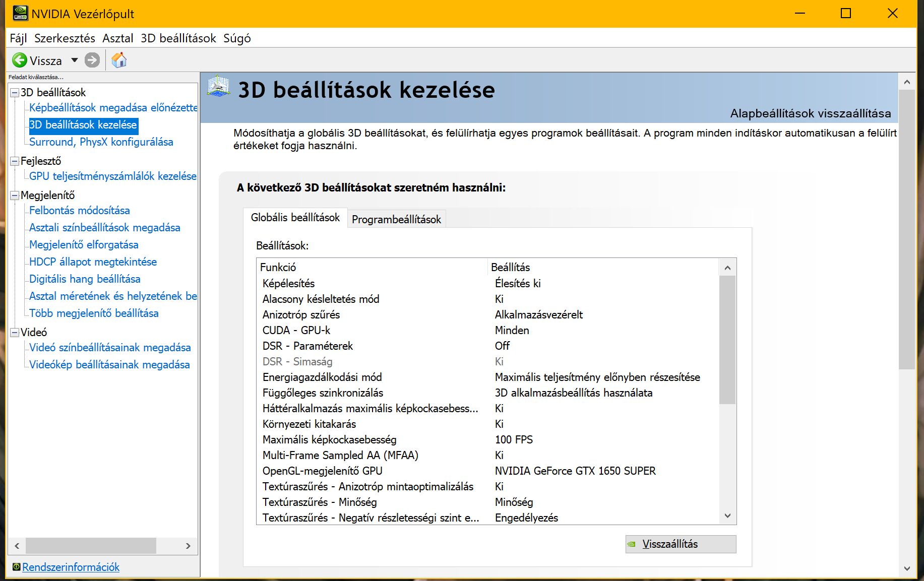Click the main page scroll down arrow
Viewport: 924px width, 581px height.
907,568
